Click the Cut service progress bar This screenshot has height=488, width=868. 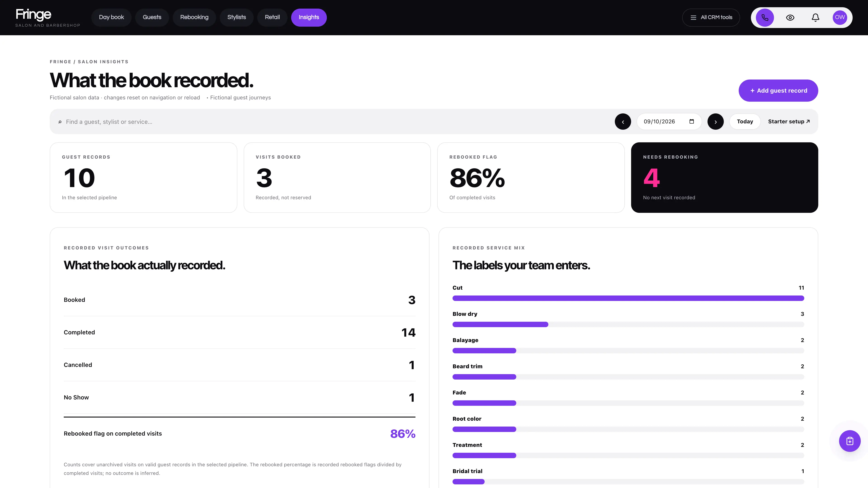point(628,298)
